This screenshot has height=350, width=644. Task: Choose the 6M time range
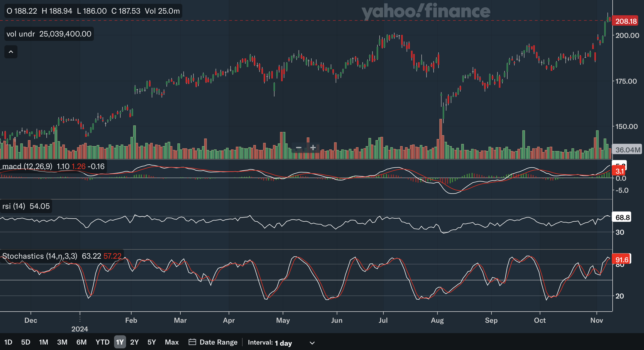(81, 342)
